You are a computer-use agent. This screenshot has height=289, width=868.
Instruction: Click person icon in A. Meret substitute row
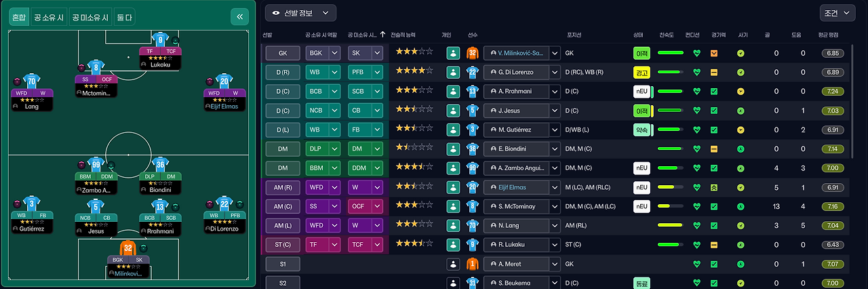(x=453, y=264)
